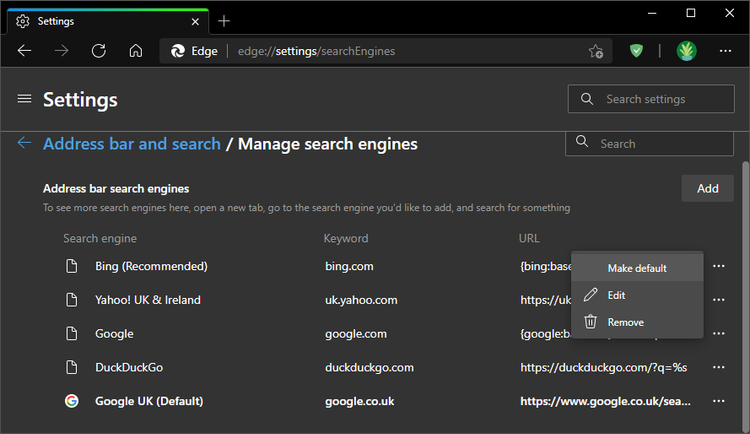Reload the page with refresh icon
The width and height of the screenshot is (750, 434).
[x=99, y=51]
